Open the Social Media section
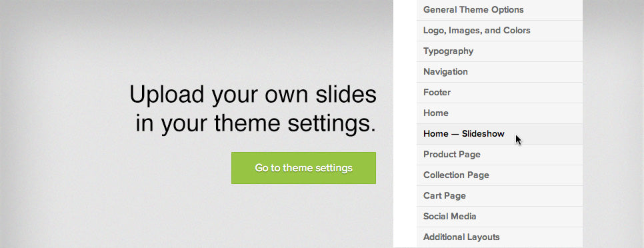 [x=499, y=217]
